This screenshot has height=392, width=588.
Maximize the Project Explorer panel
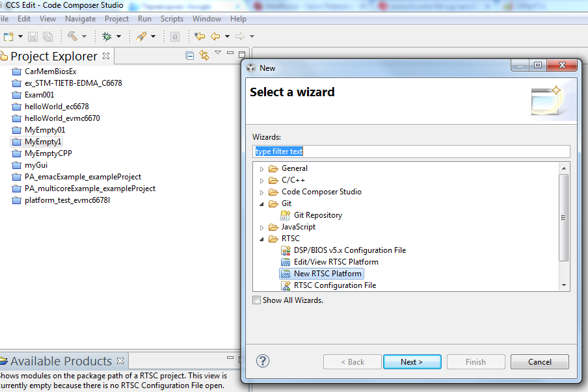click(x=242, y=55)
